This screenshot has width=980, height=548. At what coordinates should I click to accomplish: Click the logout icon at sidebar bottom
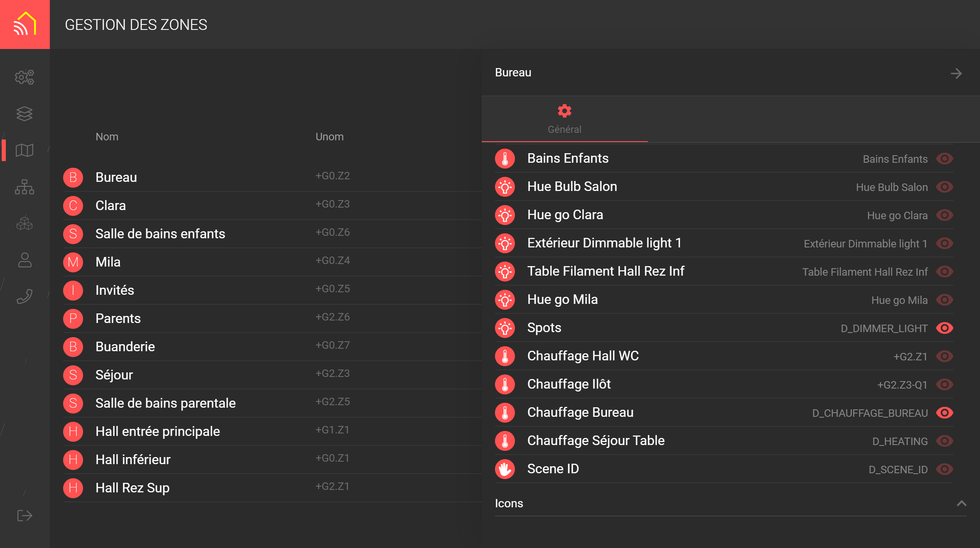pos(24,516)
